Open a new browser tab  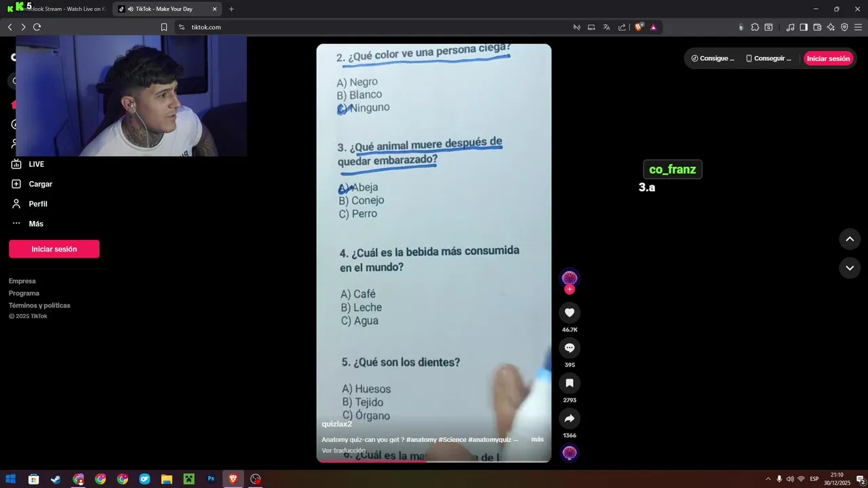click(231, 9)
